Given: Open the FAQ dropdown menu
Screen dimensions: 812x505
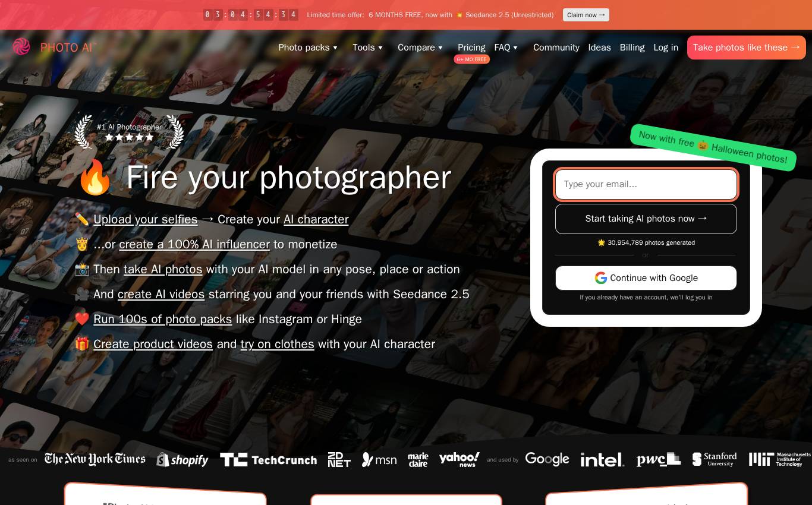Looking at the screenshot, I should click(x=506, y=48).
